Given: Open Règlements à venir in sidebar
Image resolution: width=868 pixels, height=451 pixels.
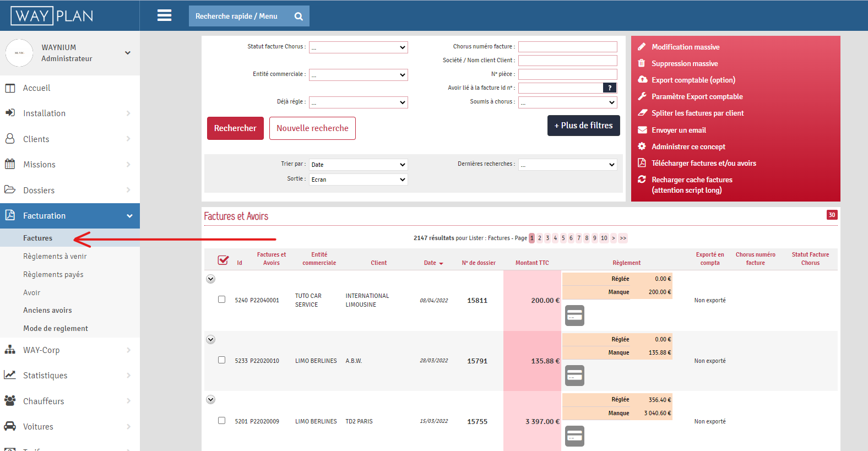Looking at the screenshot, I should coord(55,257).
